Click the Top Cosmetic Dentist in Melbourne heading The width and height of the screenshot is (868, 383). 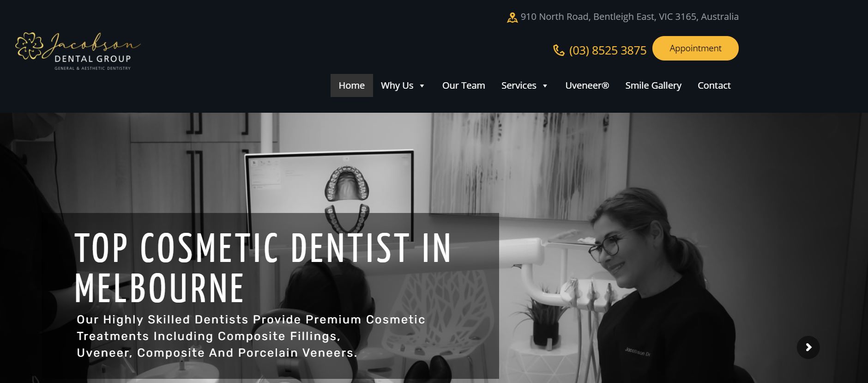pos(263,268)
